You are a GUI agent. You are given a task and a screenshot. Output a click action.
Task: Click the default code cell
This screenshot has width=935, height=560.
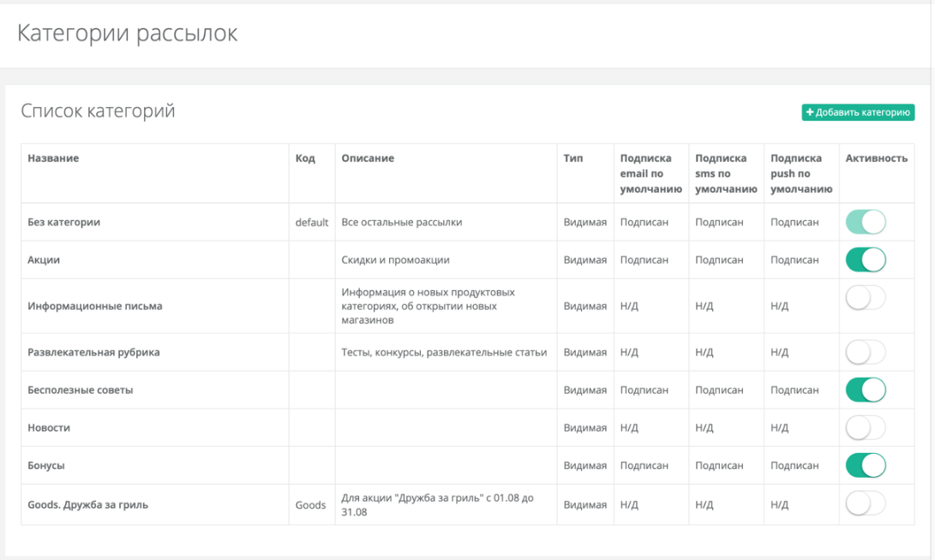tap(312, 223)
